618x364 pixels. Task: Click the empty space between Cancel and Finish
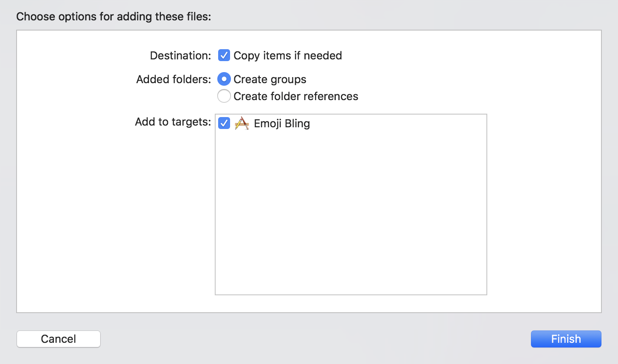tap(314, 339)
